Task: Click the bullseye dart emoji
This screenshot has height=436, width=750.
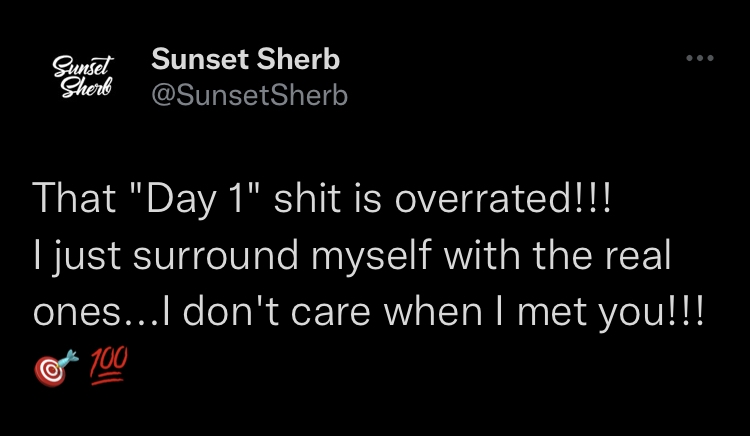Action: (56, 368)
